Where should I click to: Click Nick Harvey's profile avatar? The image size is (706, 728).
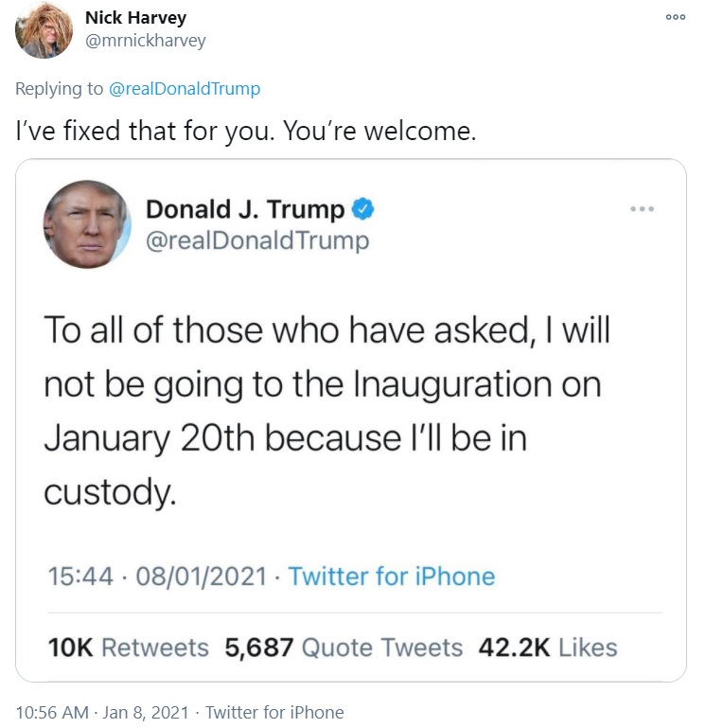coord(44,30)
